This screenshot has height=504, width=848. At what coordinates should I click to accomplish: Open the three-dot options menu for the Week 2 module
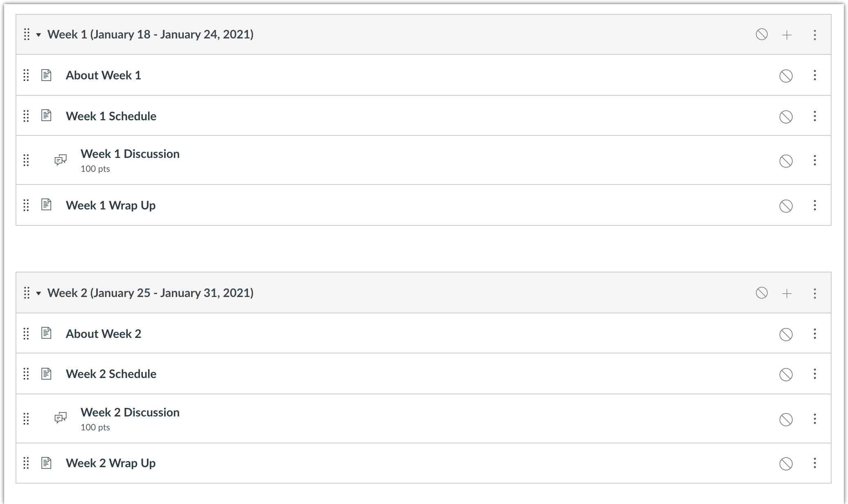point(814,293)
